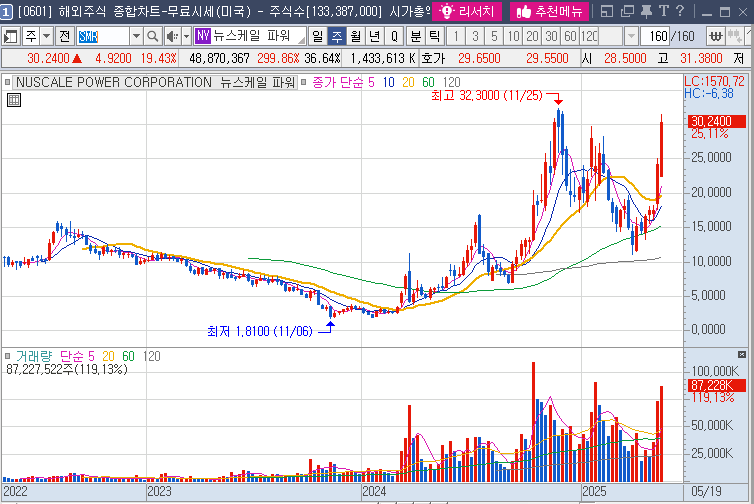Click the purple NY exchange badge

pyautogui.click(x=203, y=36)
